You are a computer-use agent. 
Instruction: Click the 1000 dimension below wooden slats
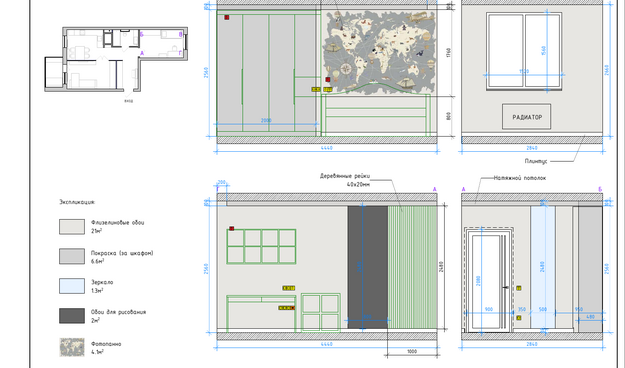click(412, 352)
